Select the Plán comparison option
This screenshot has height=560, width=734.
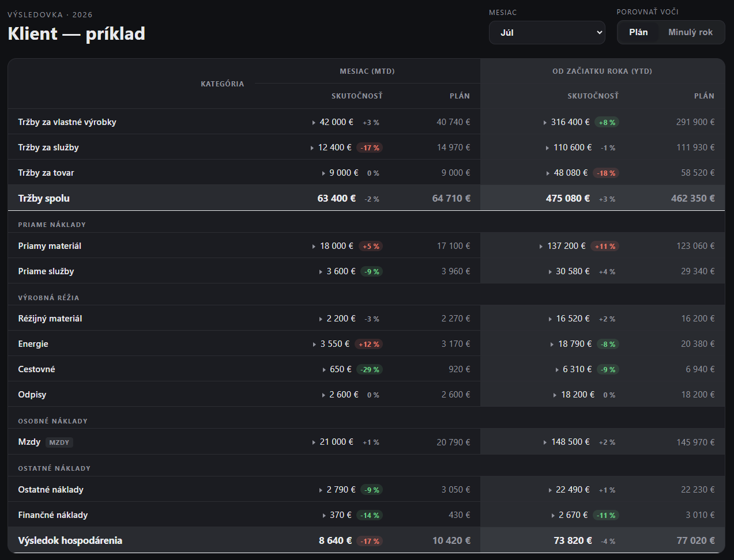tap(638, 32)
